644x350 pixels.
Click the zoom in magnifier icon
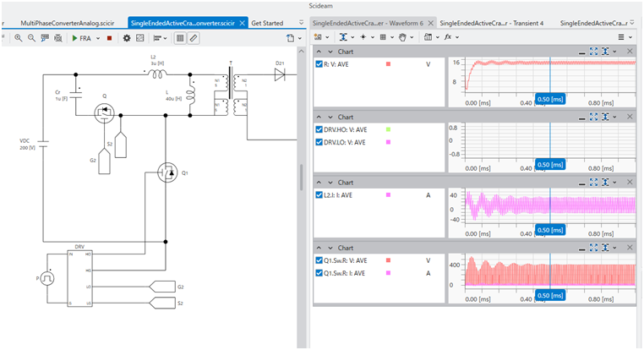click(19, 38)
